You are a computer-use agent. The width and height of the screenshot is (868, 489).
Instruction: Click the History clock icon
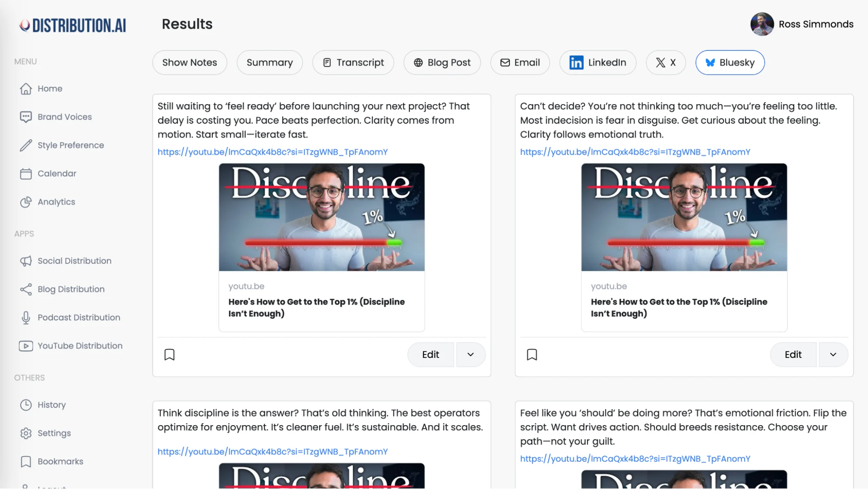[x=26, y=405]
